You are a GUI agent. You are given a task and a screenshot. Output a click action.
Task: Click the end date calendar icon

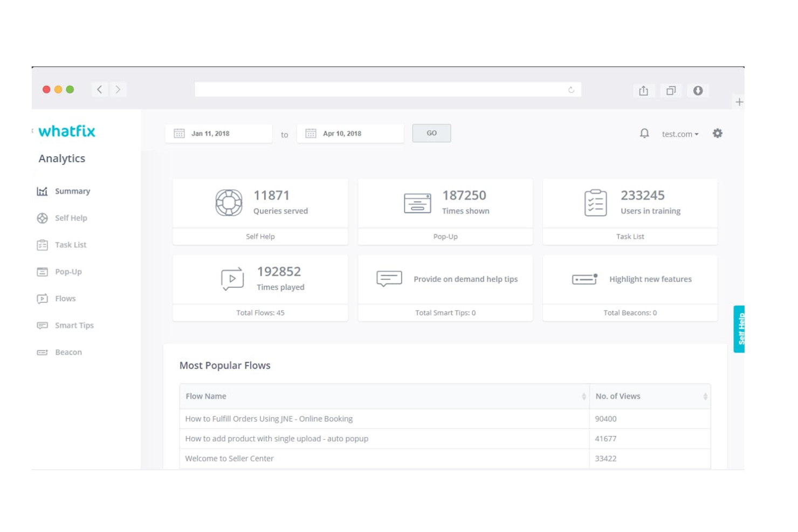click(x=311, y=134)
